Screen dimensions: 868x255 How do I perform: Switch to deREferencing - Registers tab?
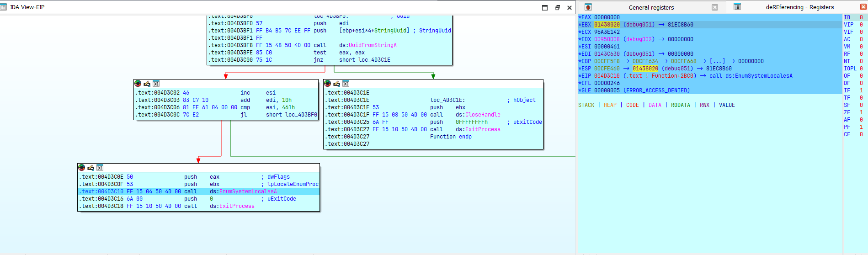tap(799, 7)
